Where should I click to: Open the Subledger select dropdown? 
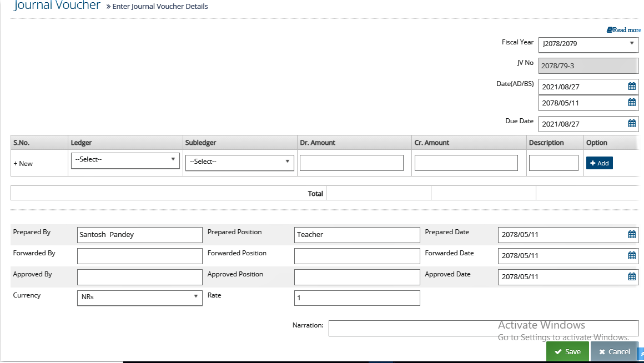point(239,162)
